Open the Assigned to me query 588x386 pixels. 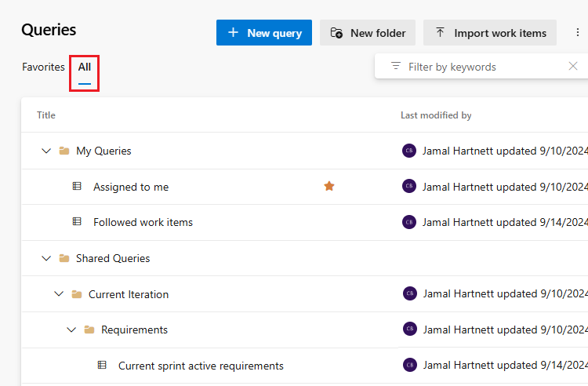(131, 187)
